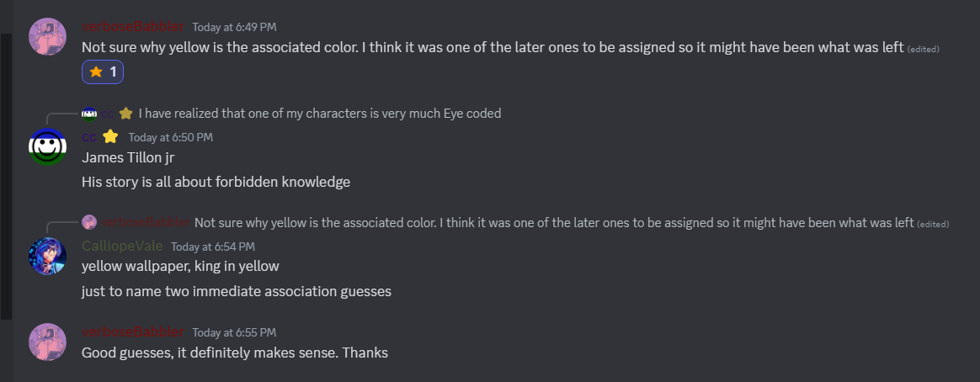The image size is (980, 382).
Task: Open CalliopeVale's profile avatar
Action: click(x=48, y=256)
